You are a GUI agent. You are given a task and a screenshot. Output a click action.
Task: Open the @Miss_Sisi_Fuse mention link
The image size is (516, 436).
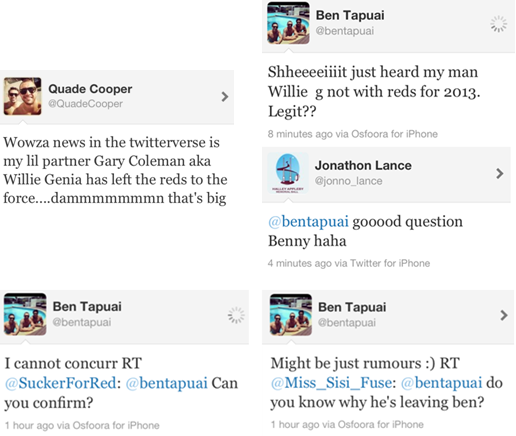click(332, 383)
